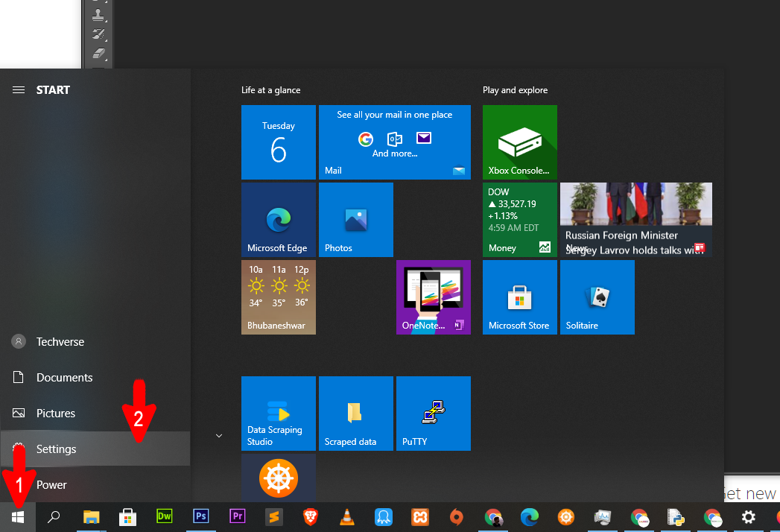Launch the Microsoft Store tile
Image resolution: width=780 pixels, height=532 pixels.
click(x=520, y=297)
